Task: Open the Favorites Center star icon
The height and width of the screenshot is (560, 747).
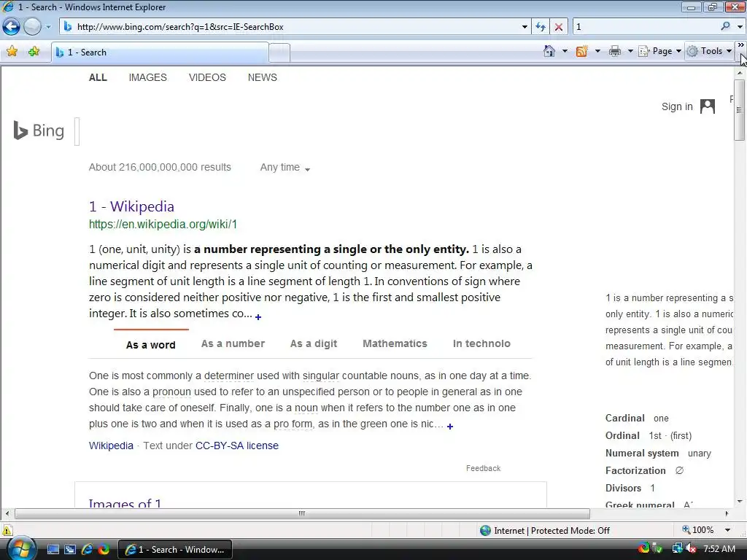Action: [12, 52]
